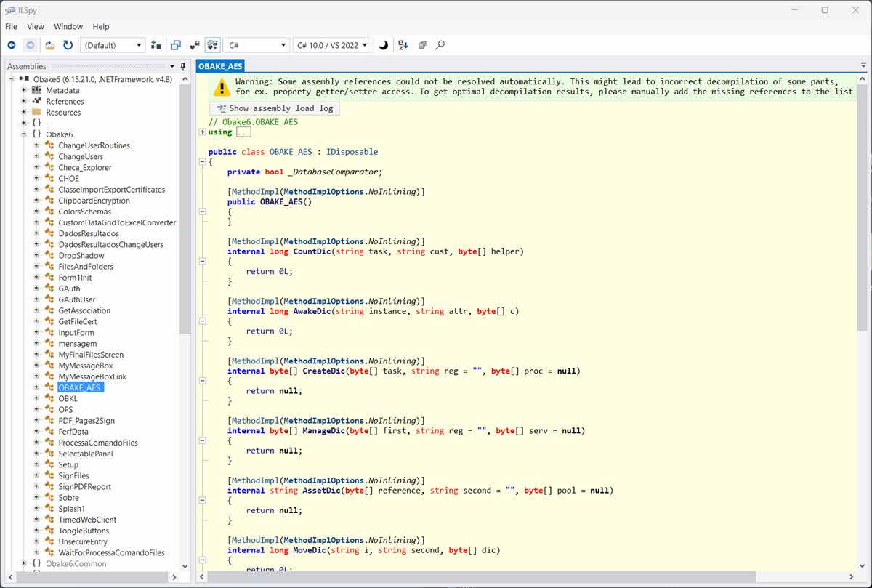Toggle show all types and members

coord(213,45)
